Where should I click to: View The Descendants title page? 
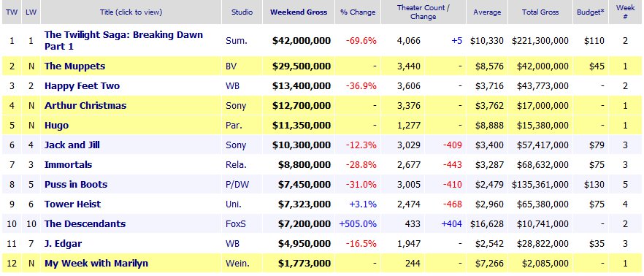[85, 224]
